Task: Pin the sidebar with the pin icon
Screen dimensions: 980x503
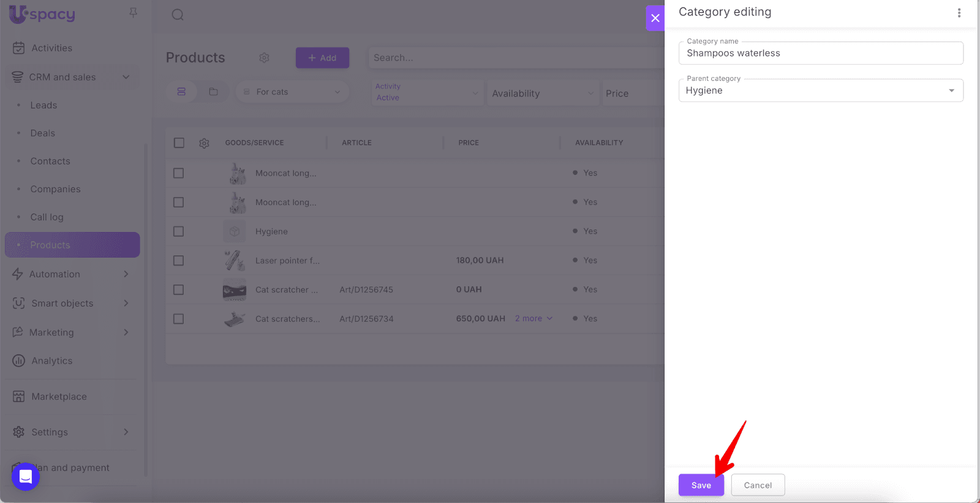Action: pos(133,13)
